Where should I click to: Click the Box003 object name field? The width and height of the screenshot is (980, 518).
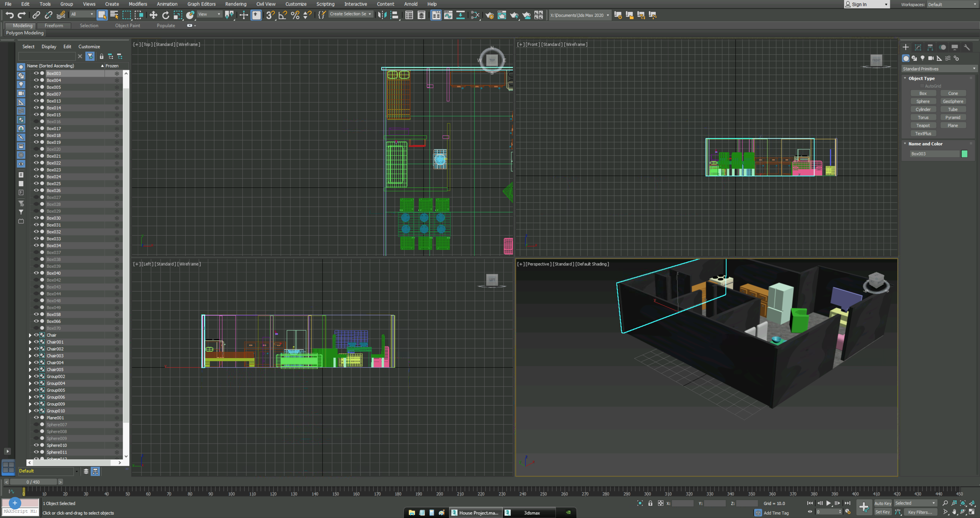tap(934, 154)
